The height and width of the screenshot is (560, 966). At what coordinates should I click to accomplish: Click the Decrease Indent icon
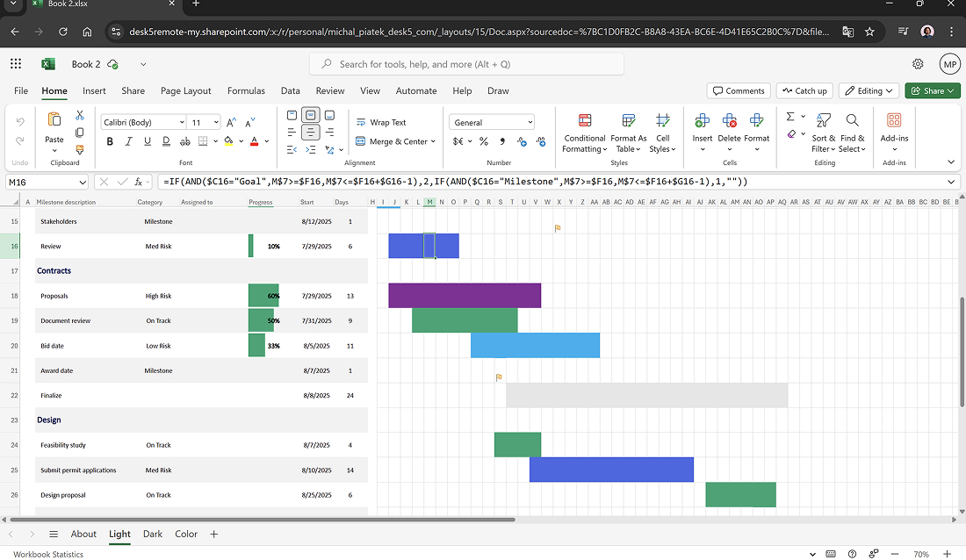[x=292, y=150]
